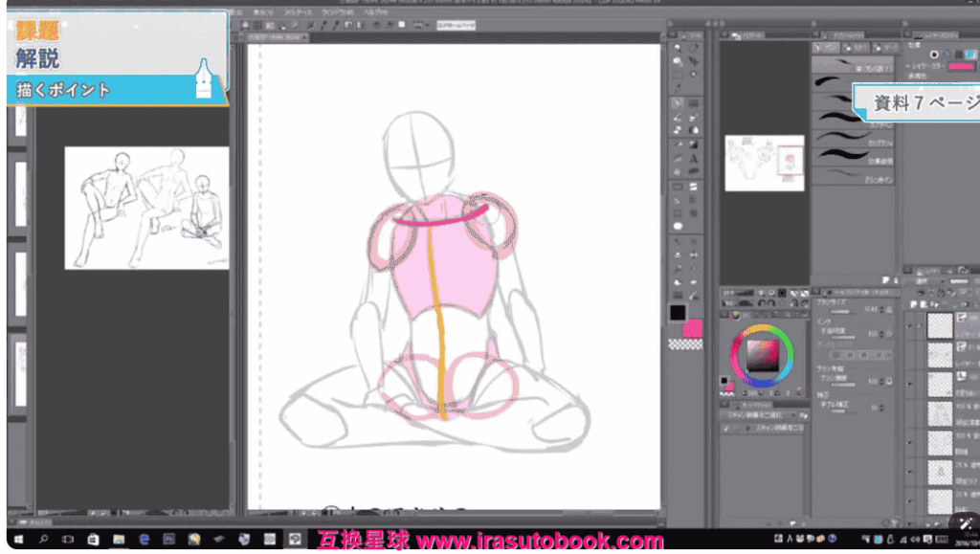
Task: Toggle visibility eye of the second layer
Action: tap(910, 356)
